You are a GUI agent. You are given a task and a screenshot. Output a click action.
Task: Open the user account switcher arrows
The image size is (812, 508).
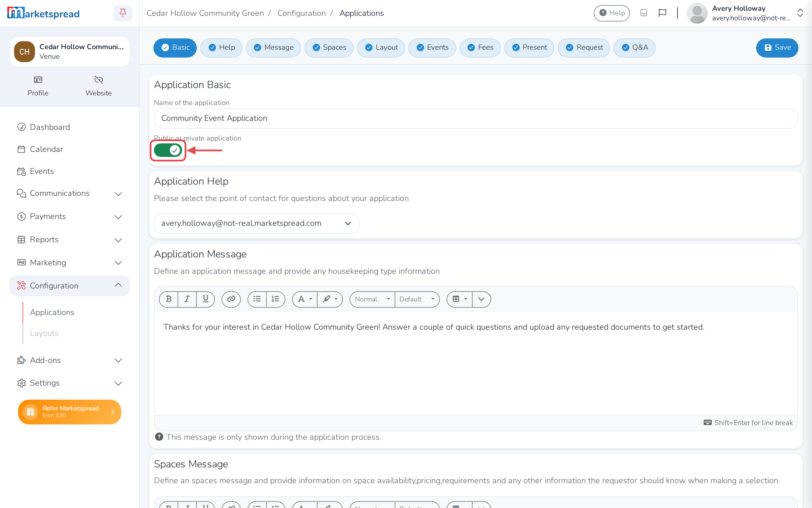(x=800, y=13)
